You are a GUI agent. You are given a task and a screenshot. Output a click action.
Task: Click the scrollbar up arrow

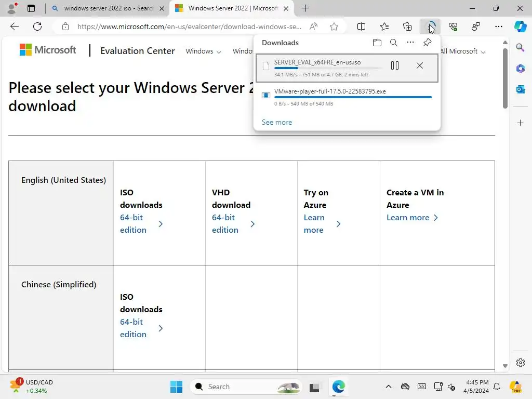coord(505,43)
